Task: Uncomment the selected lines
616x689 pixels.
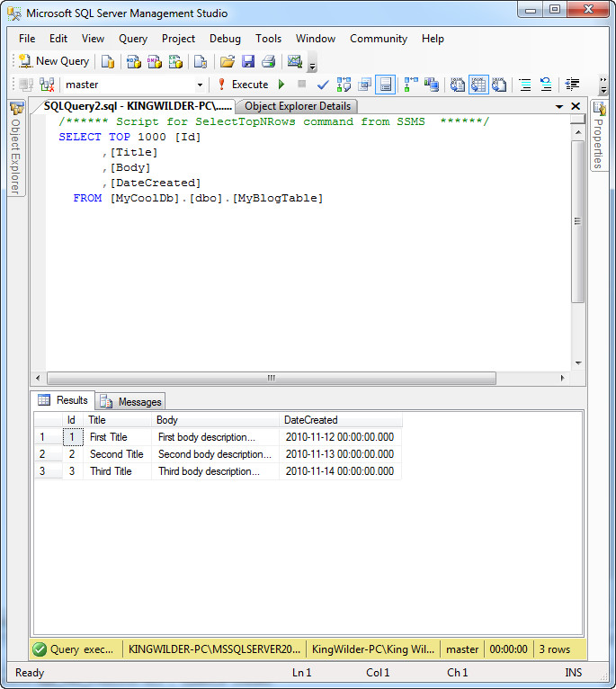Action: pyautogui.click(x=546, y=85)
